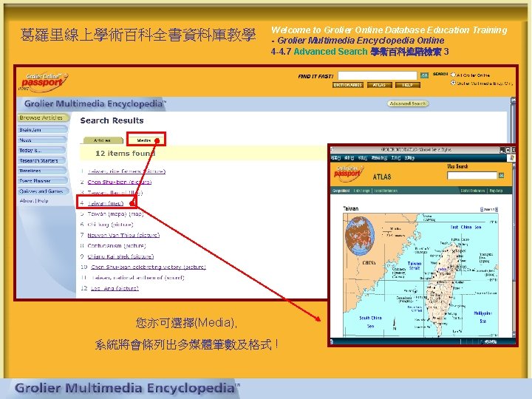Screen dimensions: 532x399
Task: Open Browse Articles in sidebar
Action: tap(43, 117)
